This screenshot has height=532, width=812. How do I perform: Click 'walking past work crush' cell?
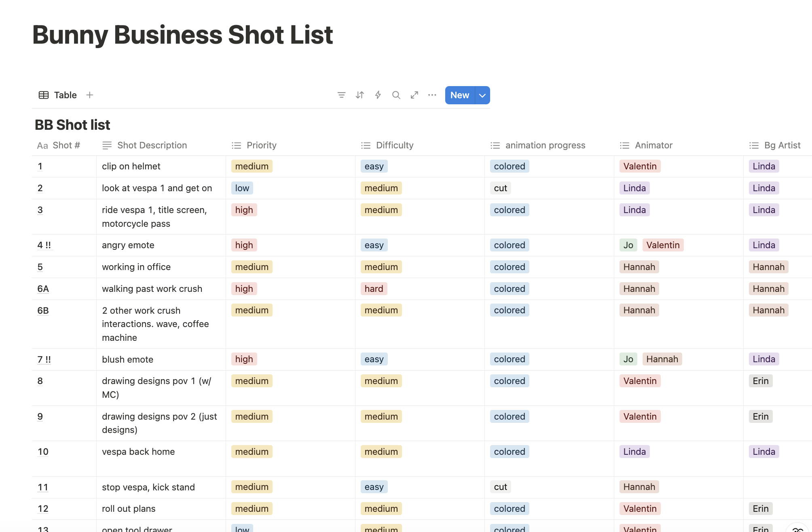(161, 289)
